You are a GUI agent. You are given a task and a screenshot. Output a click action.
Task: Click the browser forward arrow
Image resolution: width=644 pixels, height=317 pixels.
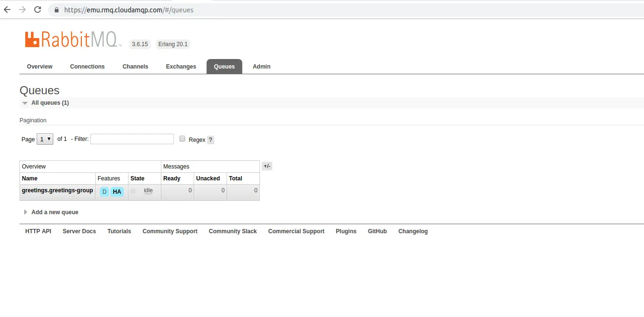22,10
